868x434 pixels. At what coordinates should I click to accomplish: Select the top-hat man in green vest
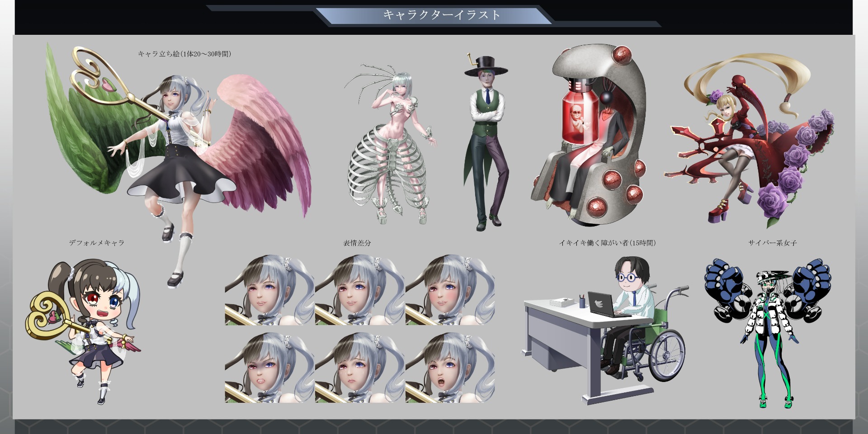click(486, 140)
